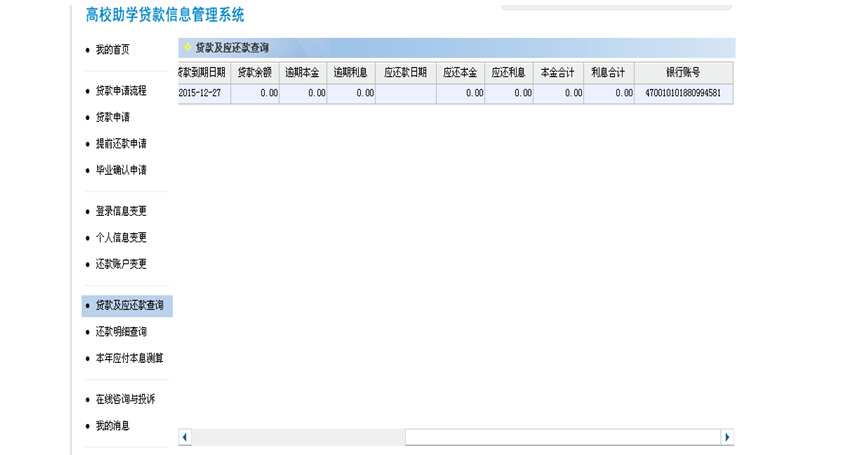Open 我的首页 in the sidebar
847x455 pixels.
tap(112, 50)
